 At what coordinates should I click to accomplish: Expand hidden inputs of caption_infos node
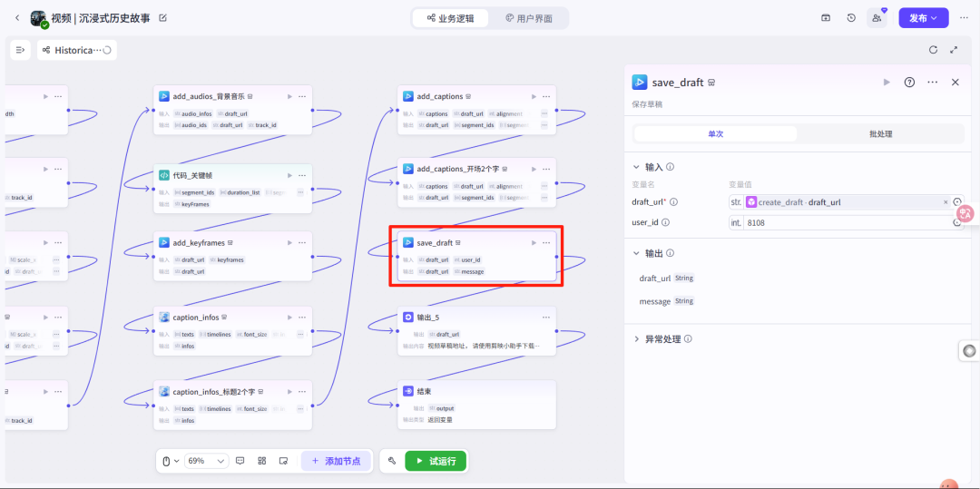pyautogui.click(x=300, y=334)
